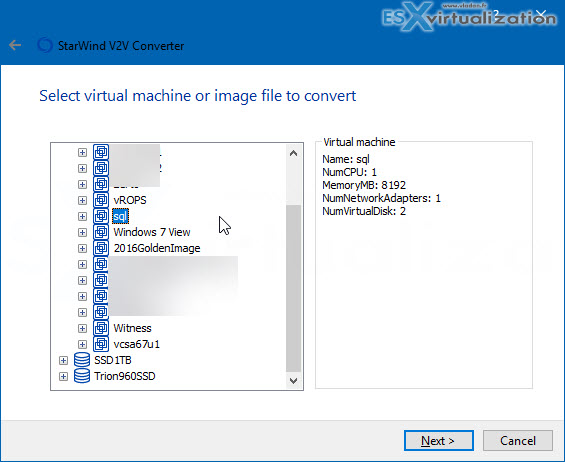
Task: Select the SSD1TB datastore entry
Action: [113, 360]
